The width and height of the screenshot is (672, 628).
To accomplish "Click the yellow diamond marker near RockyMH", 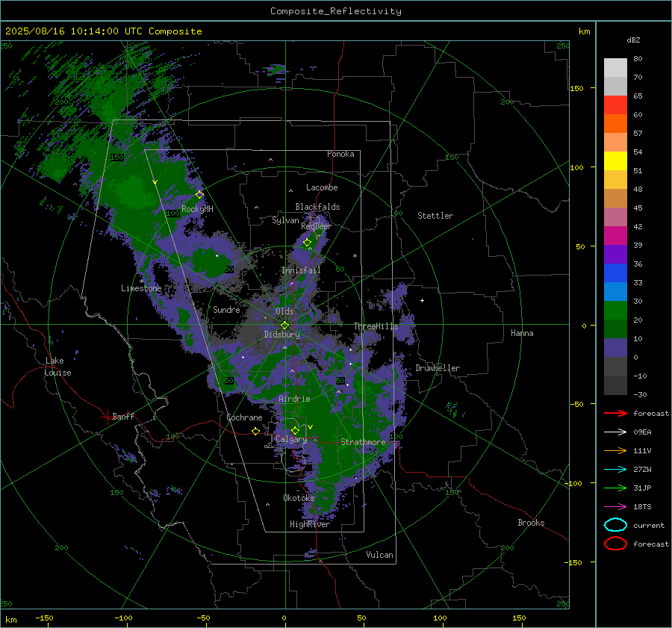I will 199,195.
